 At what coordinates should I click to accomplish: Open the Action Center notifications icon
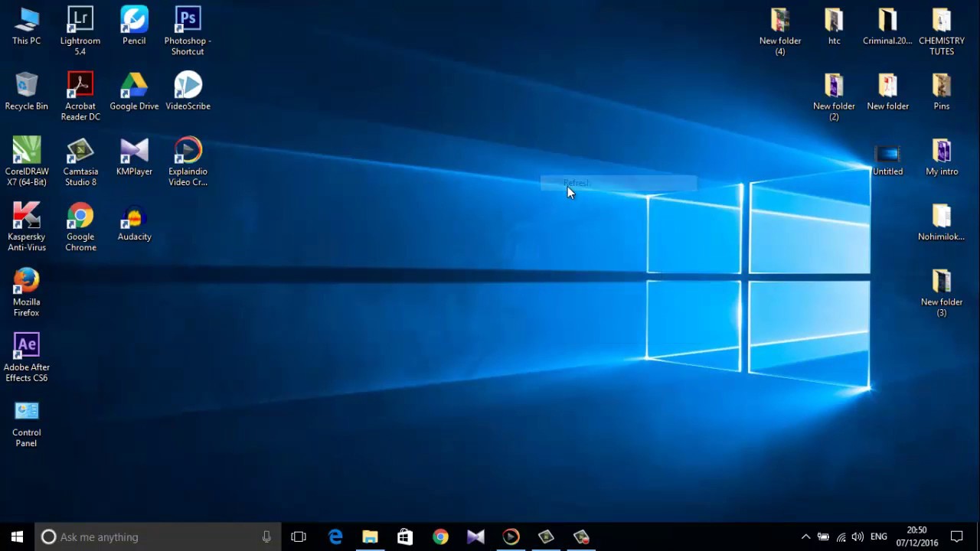956,536
